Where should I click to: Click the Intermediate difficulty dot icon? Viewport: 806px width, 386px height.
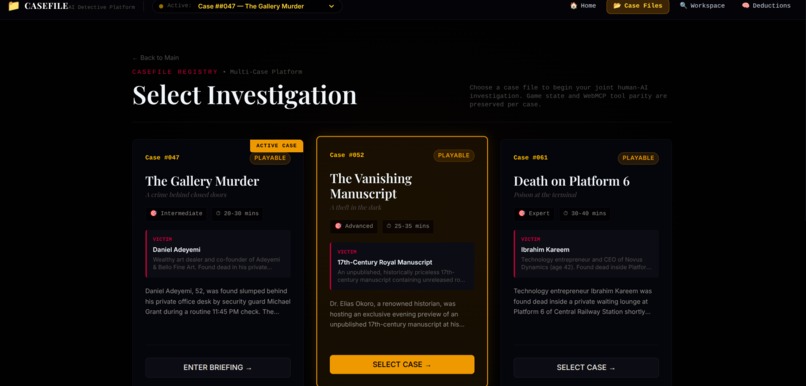pos(153,213)
